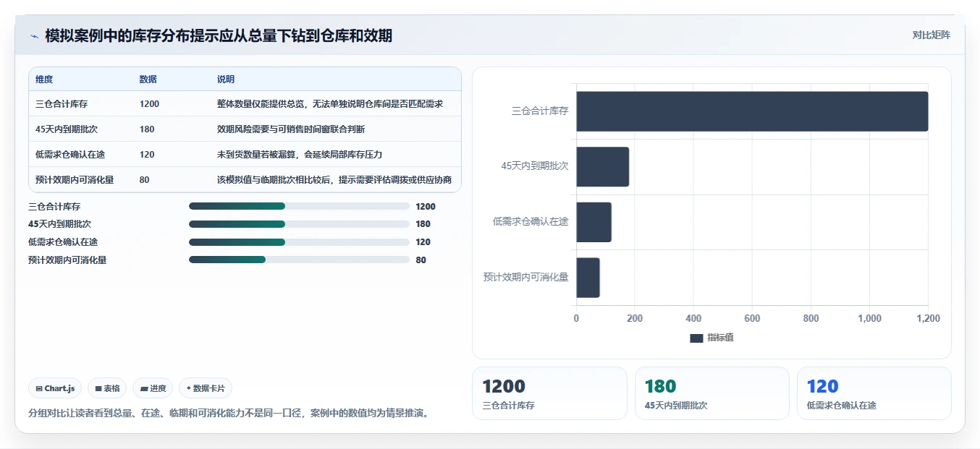Click table value 1200
980x449 pixels.
(x=149, y=104)
